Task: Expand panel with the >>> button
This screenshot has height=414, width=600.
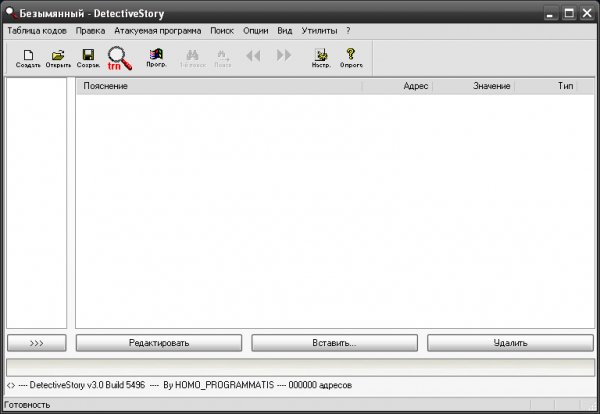Action: point(36,343)
